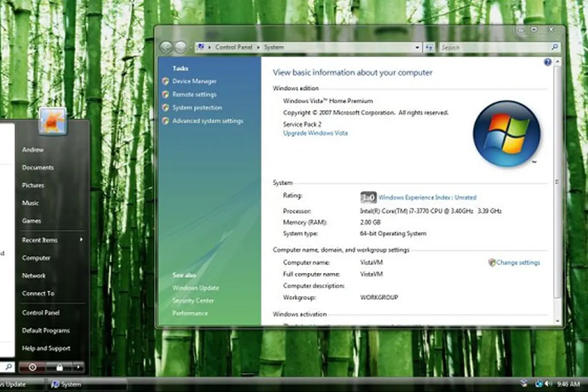The image size is (588, 392).
Task: Open Music from the Start menu
Action: click(x=30, y=203)
